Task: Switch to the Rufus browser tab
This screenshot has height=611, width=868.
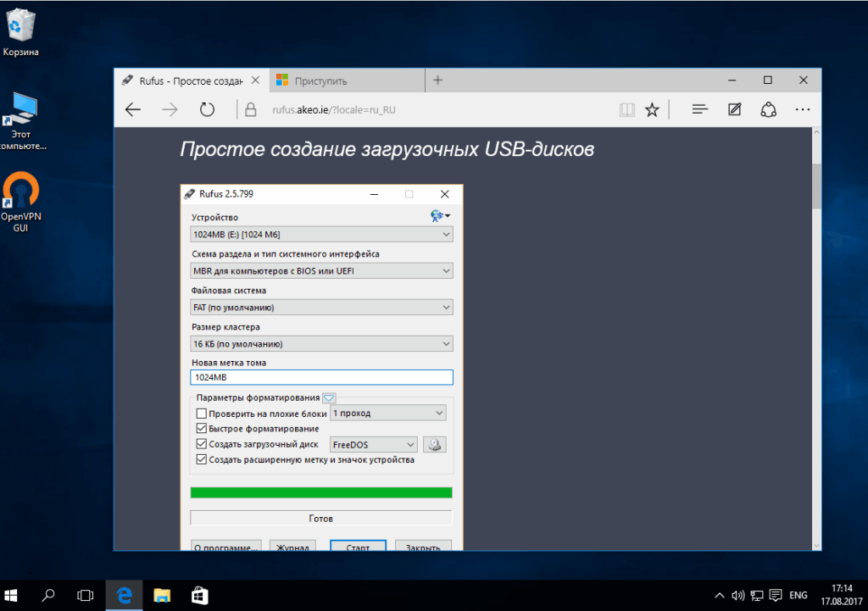Action: tap(191, 81)
